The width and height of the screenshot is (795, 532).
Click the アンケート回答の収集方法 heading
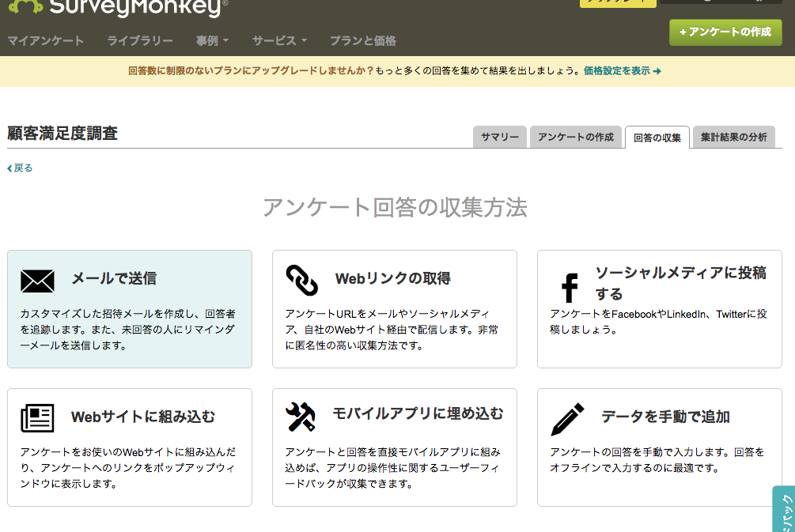395,208
